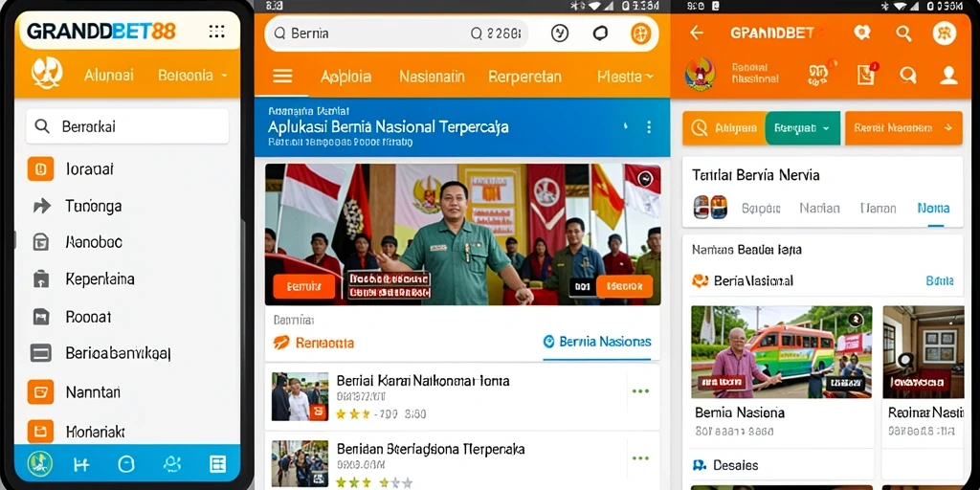
Task: Select the Bernia Nasionas tab
Action: [x=597, y=342]
